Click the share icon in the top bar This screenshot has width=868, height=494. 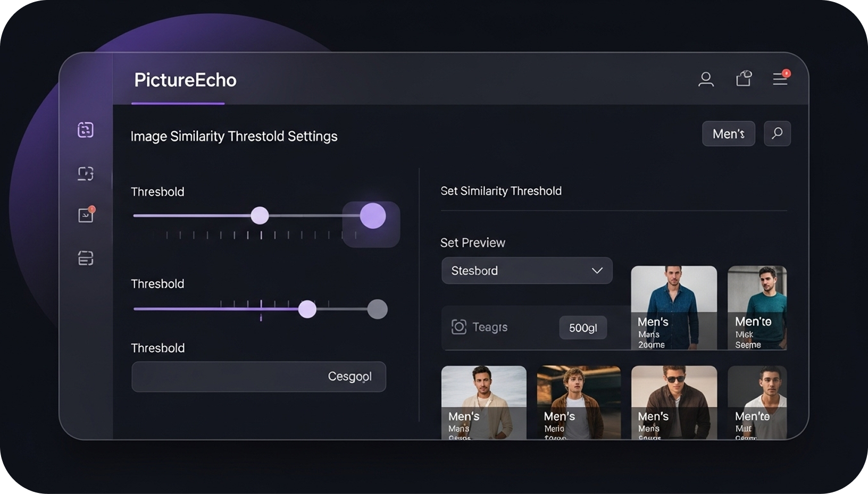tap(743, 79)
